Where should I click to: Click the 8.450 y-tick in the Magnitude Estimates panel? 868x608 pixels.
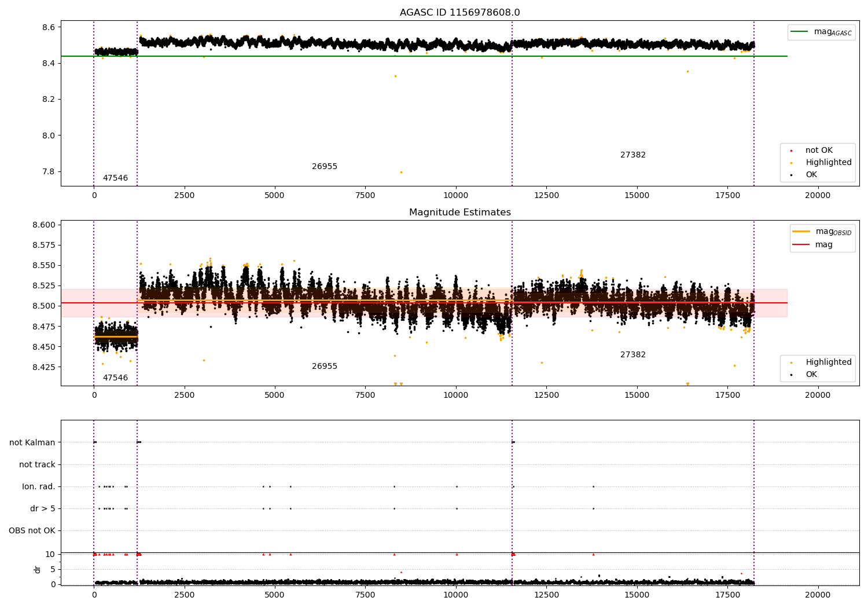click(44, 347)
